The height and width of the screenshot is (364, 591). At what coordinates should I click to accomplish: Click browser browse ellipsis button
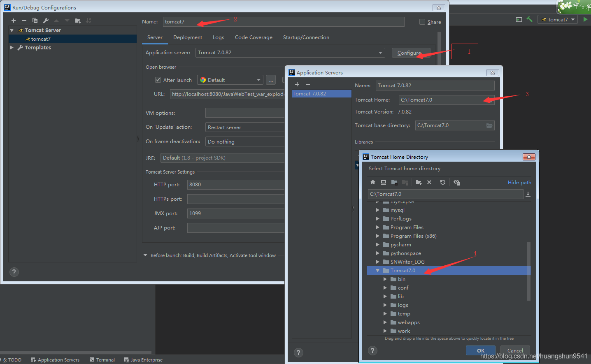(x=271, y=80)
